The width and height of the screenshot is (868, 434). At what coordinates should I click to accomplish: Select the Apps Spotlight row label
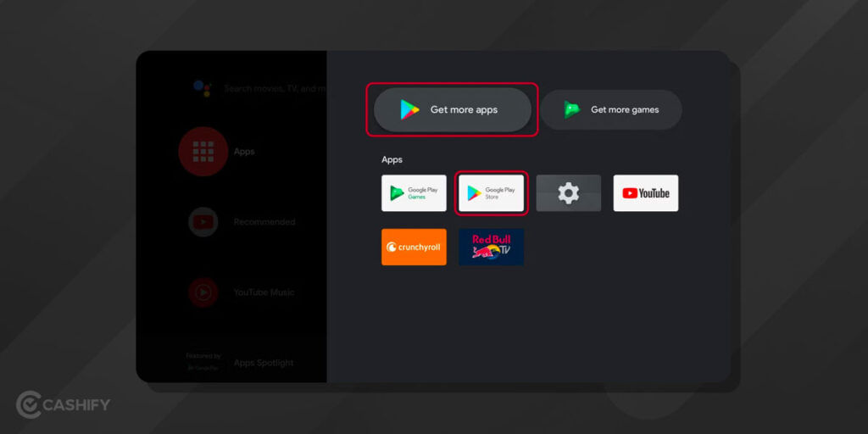tap(264, 363)
